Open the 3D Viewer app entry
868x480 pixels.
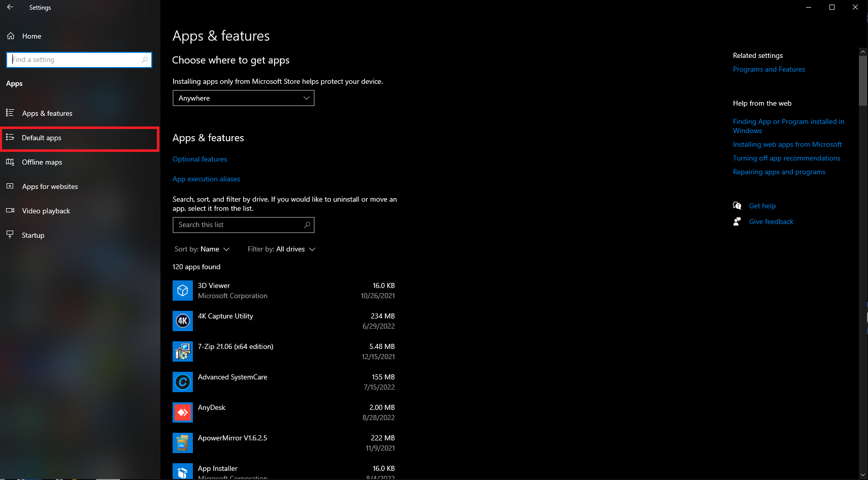tap(213, 290)
